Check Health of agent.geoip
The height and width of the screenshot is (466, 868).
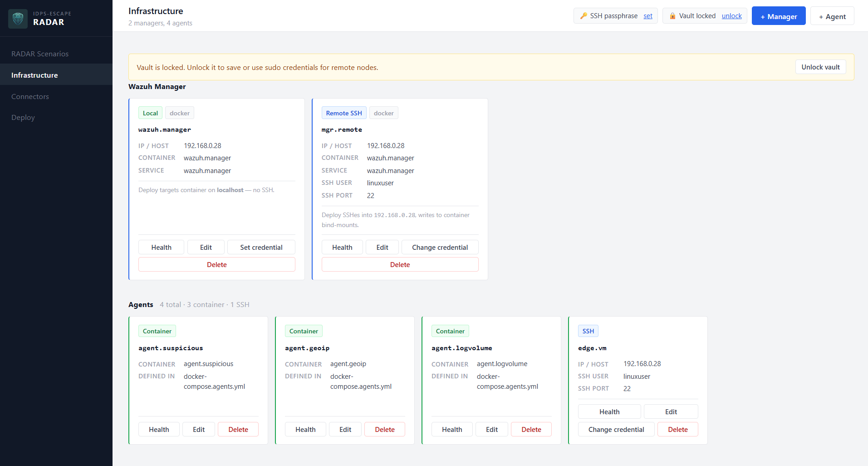tap(305, 429)
